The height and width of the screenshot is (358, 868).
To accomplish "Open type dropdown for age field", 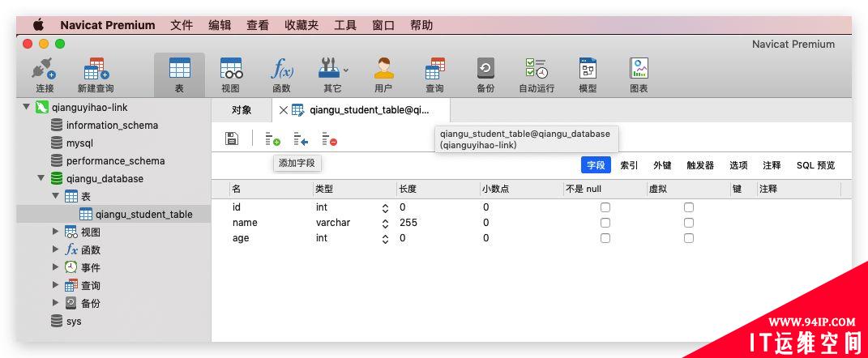I will pos(385,240).
